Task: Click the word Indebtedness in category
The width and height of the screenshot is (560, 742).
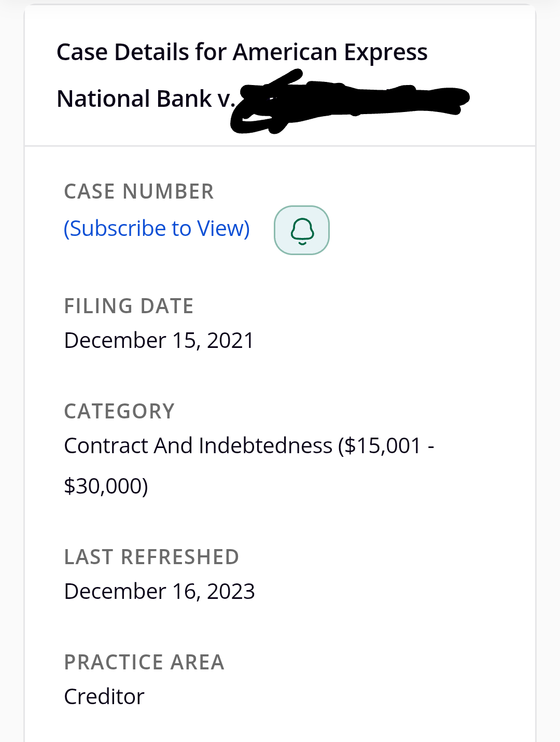Action: point(265,446)
